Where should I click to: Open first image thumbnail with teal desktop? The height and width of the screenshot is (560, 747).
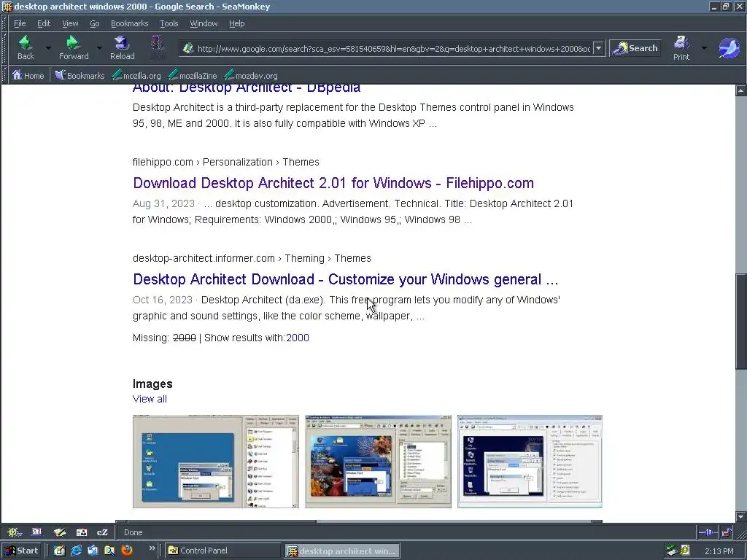pos(215,462)
